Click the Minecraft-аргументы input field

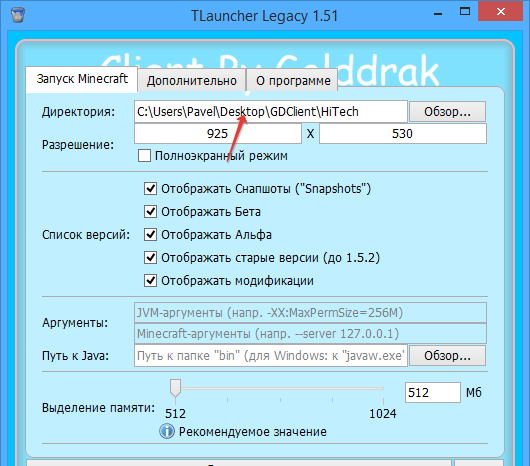click(x=310, y=334)
